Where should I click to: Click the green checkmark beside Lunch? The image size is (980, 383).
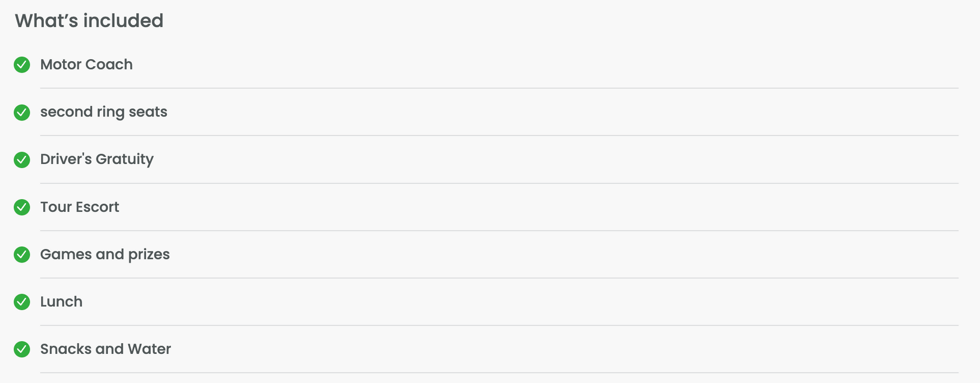pyautogui.click(x=22, y=302)
